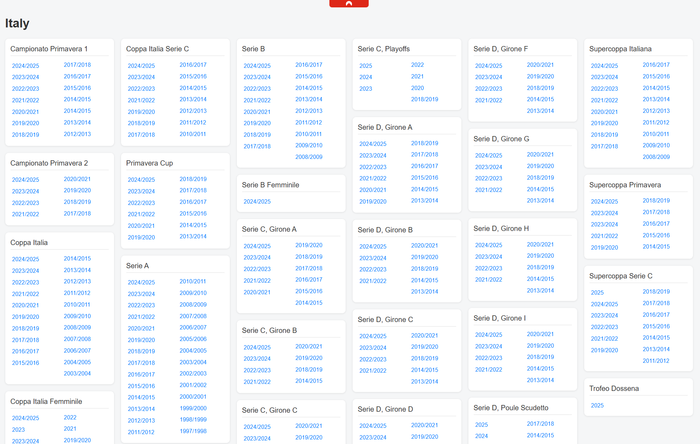View Serie D Girone I 2022/2023

coord(488,358)
